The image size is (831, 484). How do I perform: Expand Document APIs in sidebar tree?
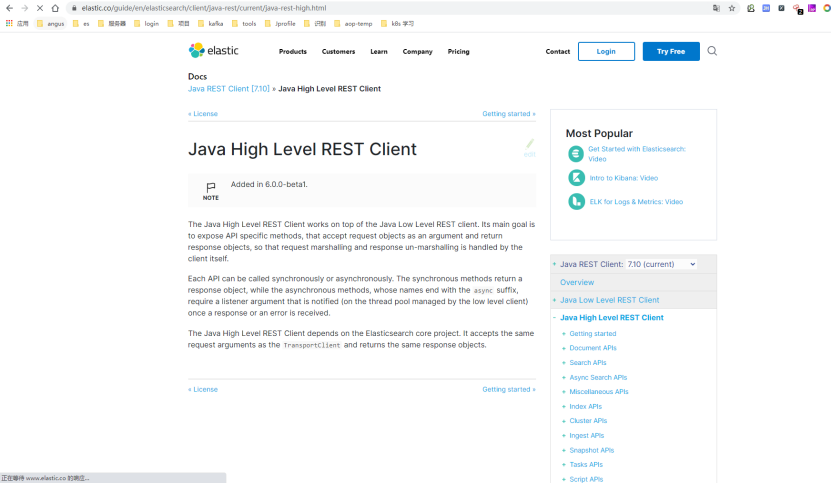pyautogui.click(x=564, y=348)
